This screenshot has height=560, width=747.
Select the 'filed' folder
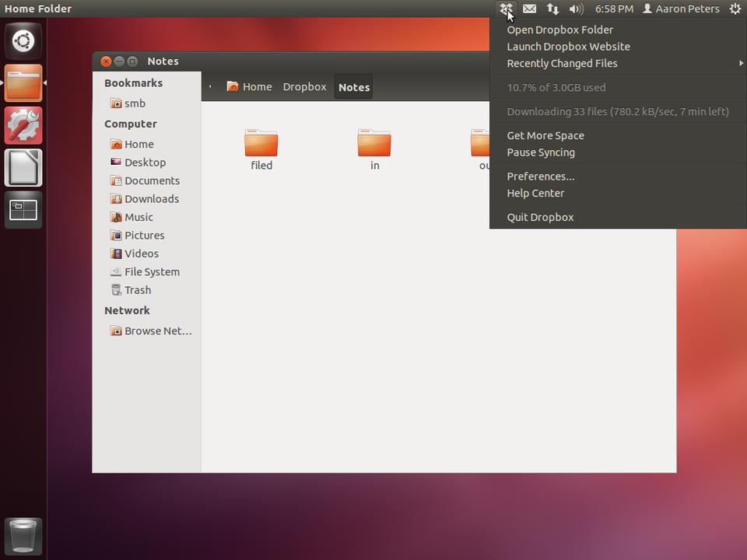(261, 149)
